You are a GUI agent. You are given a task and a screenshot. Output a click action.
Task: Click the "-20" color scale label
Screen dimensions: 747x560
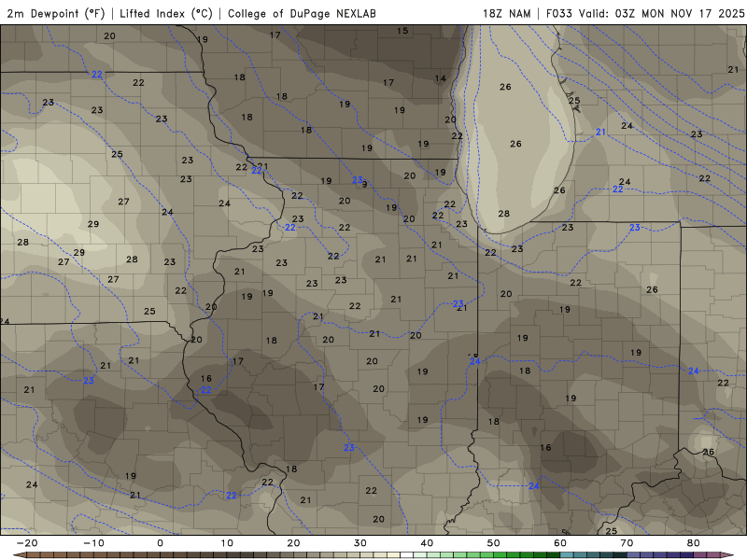27,543
